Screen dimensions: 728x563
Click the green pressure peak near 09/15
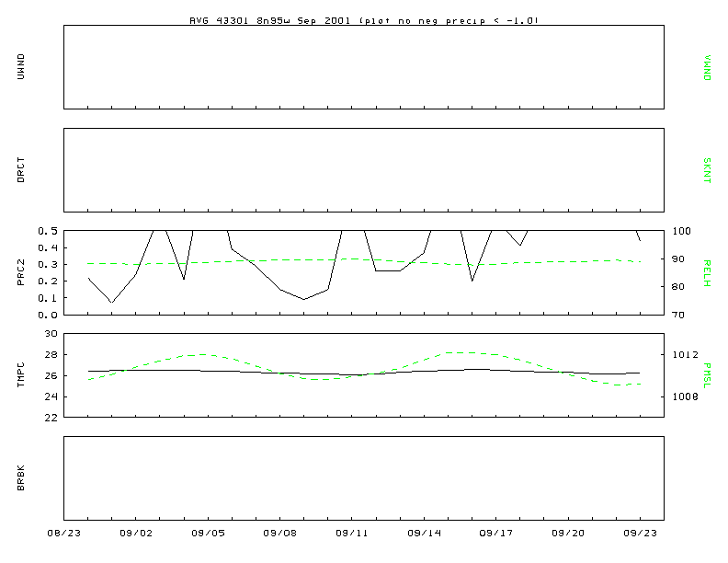tap(460, 352)
